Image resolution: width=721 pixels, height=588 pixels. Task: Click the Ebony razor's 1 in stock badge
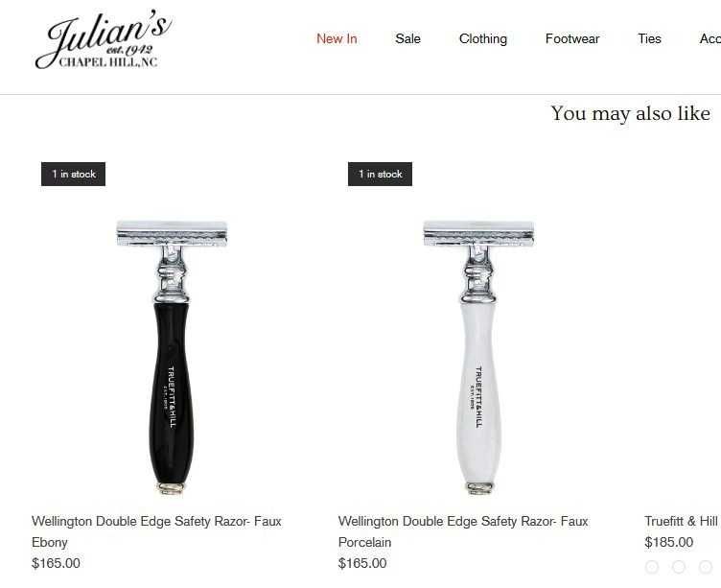tap(73, 174)
